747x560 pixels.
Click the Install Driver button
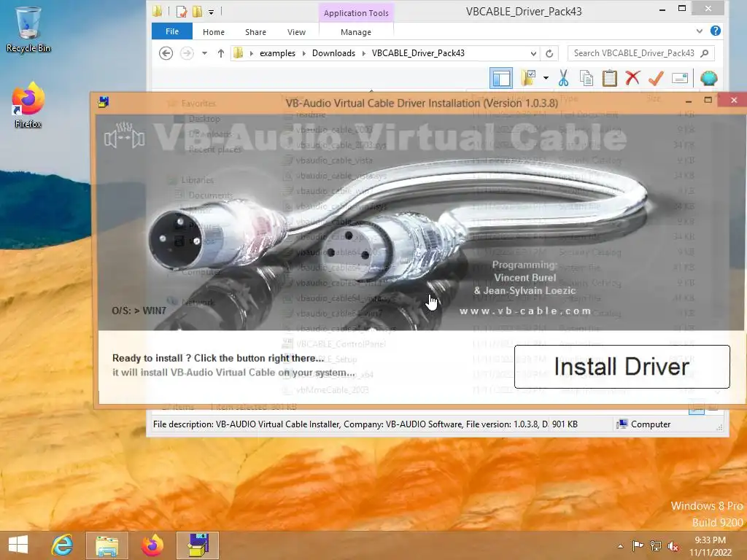[622, 367]
